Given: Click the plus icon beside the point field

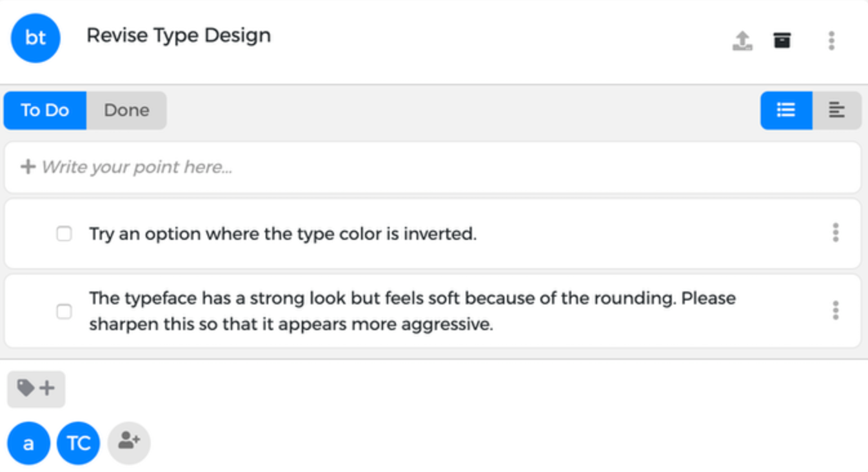Looking at the screenshot, I should 27,168.
